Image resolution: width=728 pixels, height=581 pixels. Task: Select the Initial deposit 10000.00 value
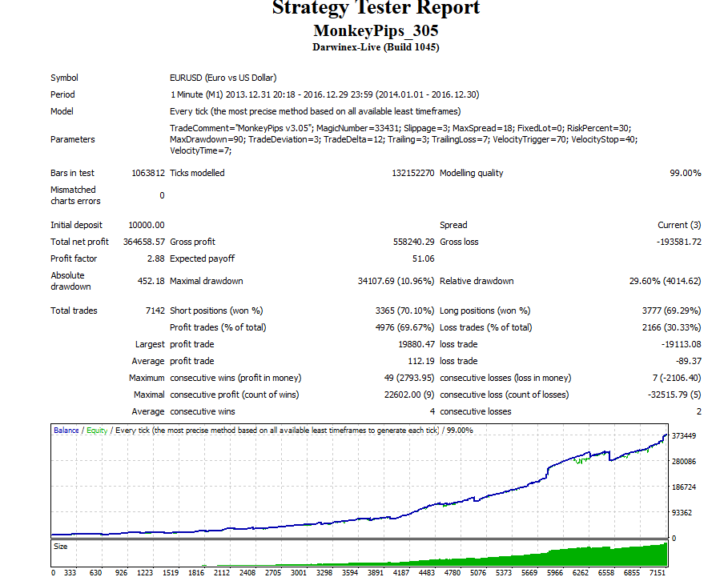[x=146, y=225]
